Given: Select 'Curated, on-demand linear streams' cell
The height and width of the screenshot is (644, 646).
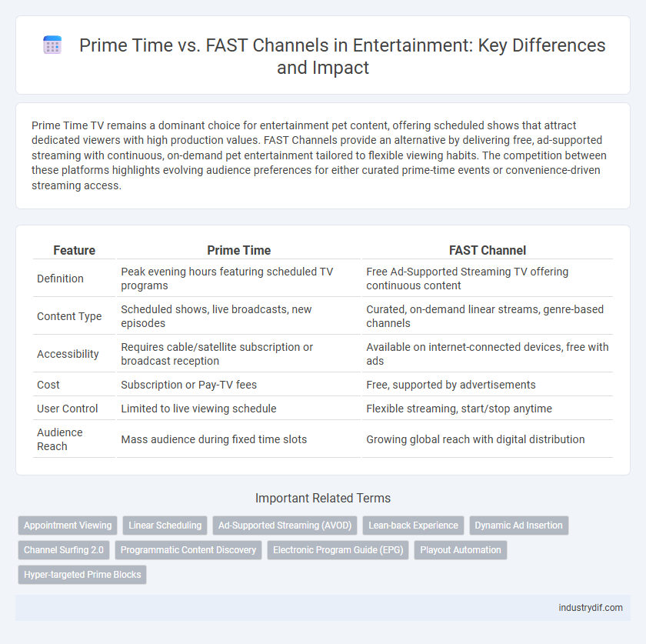Looking at the screenshot, I should (x=488, y=316).
